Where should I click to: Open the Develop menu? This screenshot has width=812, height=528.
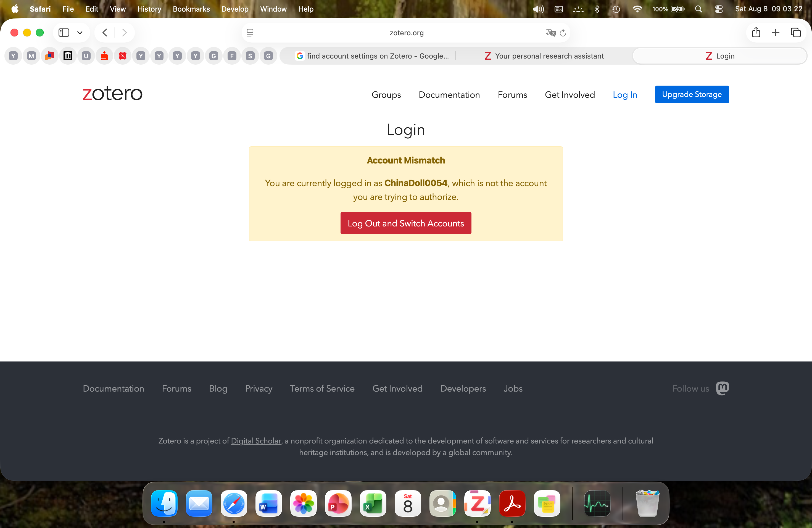[x=235, y=9]
